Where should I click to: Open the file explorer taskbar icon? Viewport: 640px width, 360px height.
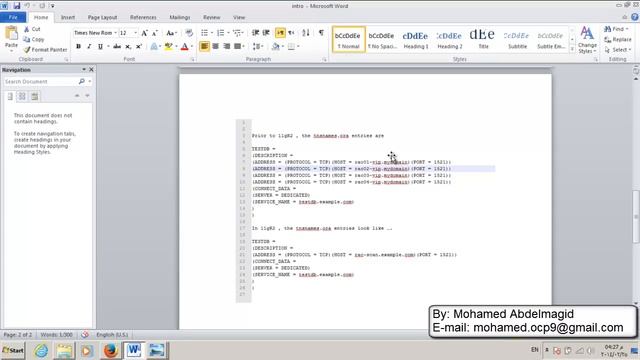tap(64, 350)
